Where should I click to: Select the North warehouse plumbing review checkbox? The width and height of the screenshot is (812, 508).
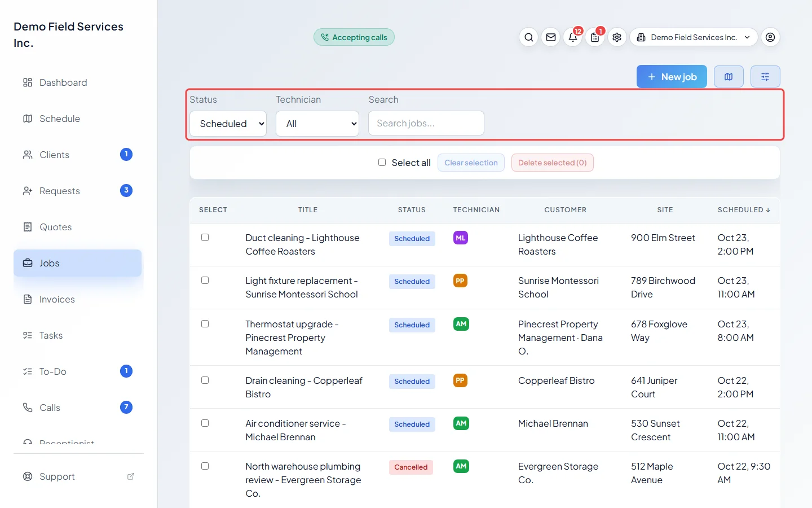point(205,466)
